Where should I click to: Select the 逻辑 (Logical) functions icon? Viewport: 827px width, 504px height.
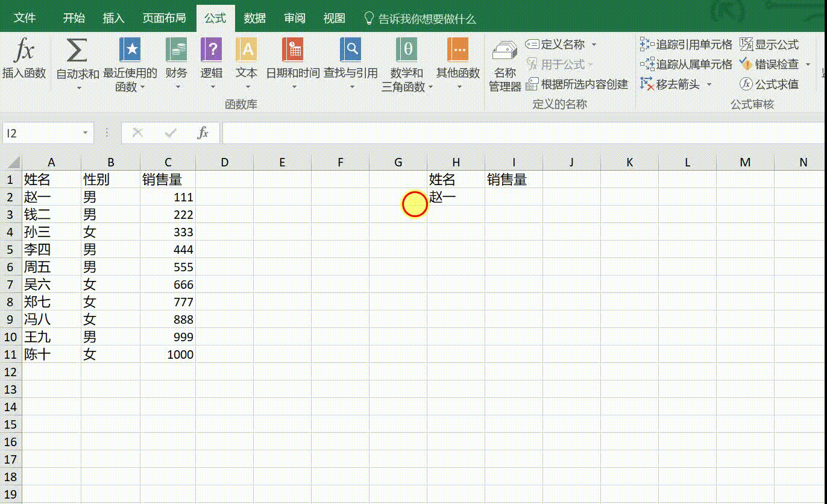pos(212,49)
